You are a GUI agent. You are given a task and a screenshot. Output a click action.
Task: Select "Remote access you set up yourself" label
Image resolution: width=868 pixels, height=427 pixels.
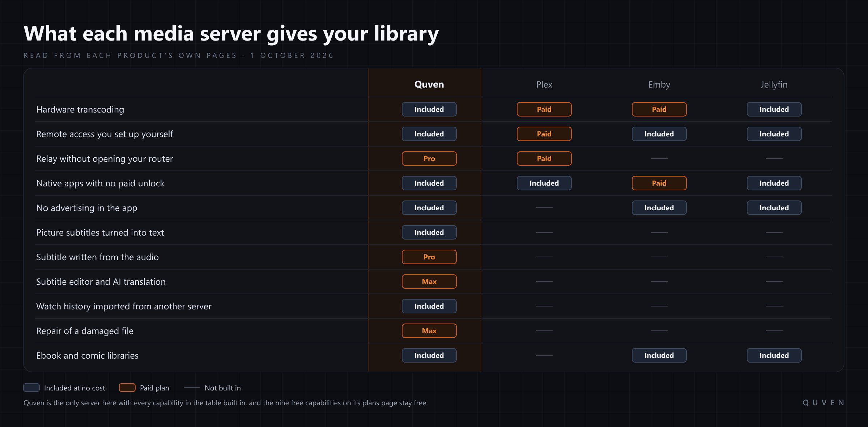[105, 134]
